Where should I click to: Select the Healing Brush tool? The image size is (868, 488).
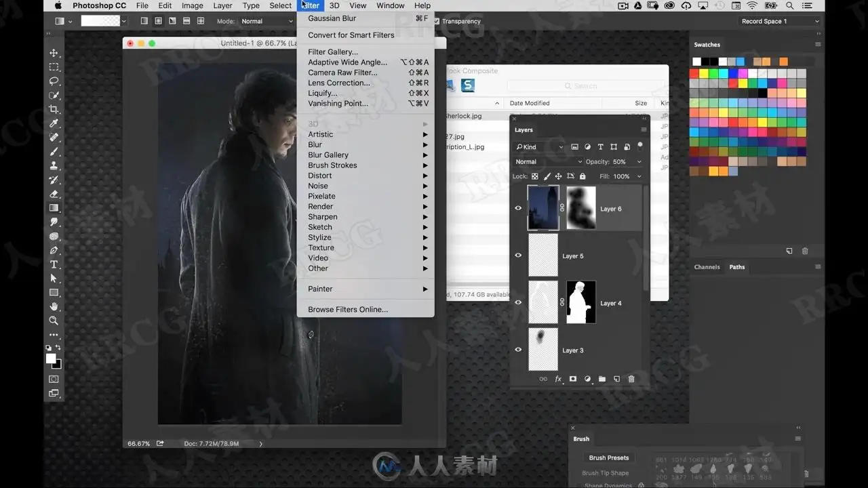[54, 138]
